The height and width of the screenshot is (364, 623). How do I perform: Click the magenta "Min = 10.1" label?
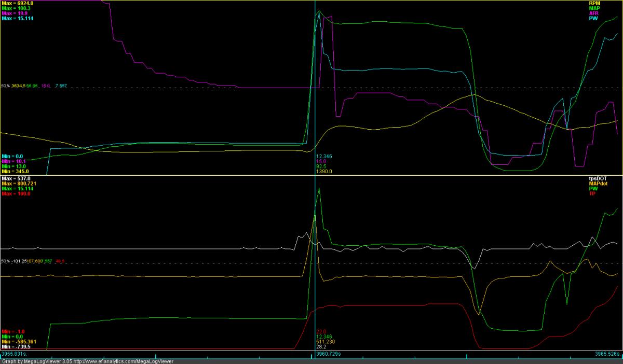[14, 161]
